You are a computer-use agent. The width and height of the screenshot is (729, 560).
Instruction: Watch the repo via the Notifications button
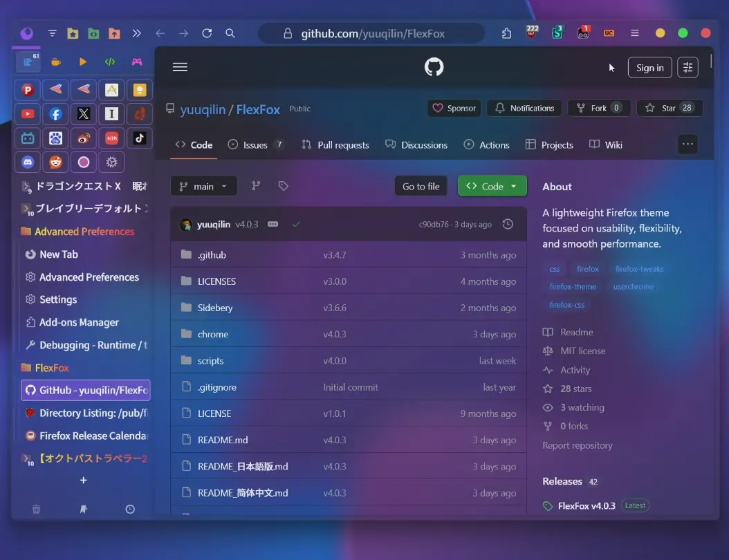click(x=524, y=108)
